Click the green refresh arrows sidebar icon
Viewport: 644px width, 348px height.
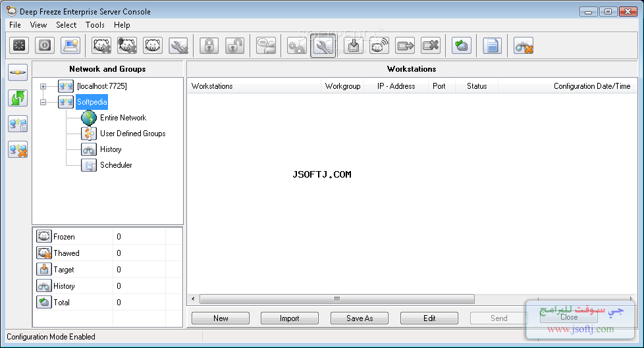[x=18, y=98]
